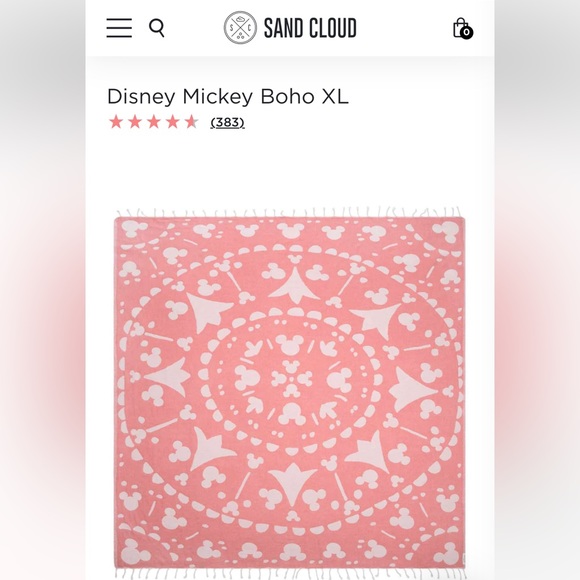Click the circular Sand Cloud logo emblem
The height and width of the screenshot is (580, 580).
tap(240, 28)
